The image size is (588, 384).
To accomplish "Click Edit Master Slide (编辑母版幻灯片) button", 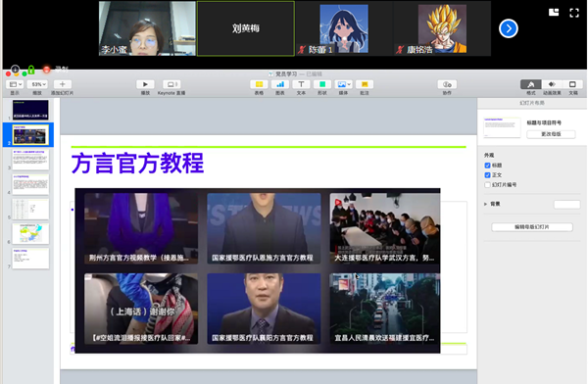I will point(532,227).
